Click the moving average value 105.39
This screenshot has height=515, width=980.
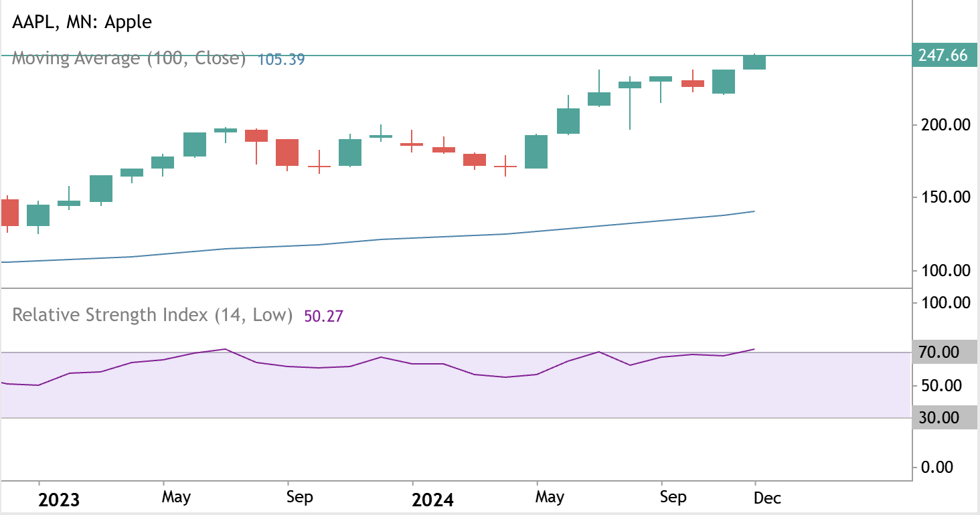(x=281, y=59)
